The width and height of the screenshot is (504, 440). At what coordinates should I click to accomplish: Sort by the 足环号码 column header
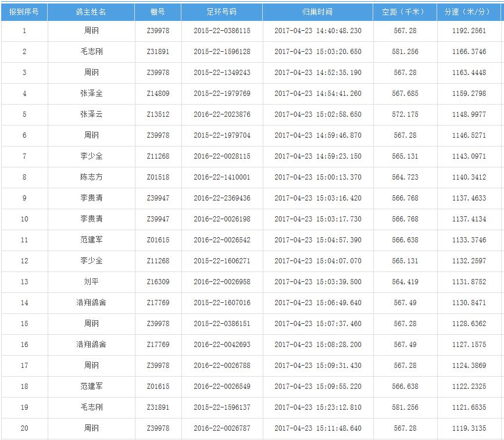221,12
